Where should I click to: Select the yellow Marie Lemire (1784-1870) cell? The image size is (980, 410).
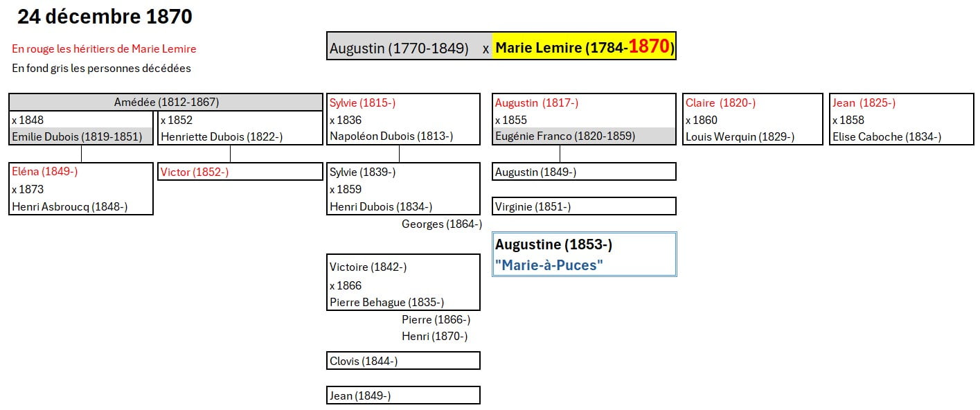click(584, 47)
